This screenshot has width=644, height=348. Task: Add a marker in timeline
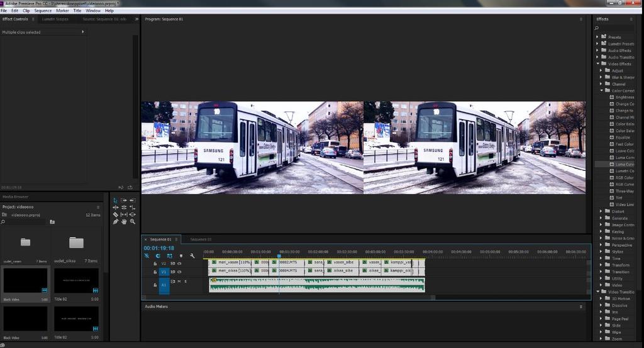(180, 256)
